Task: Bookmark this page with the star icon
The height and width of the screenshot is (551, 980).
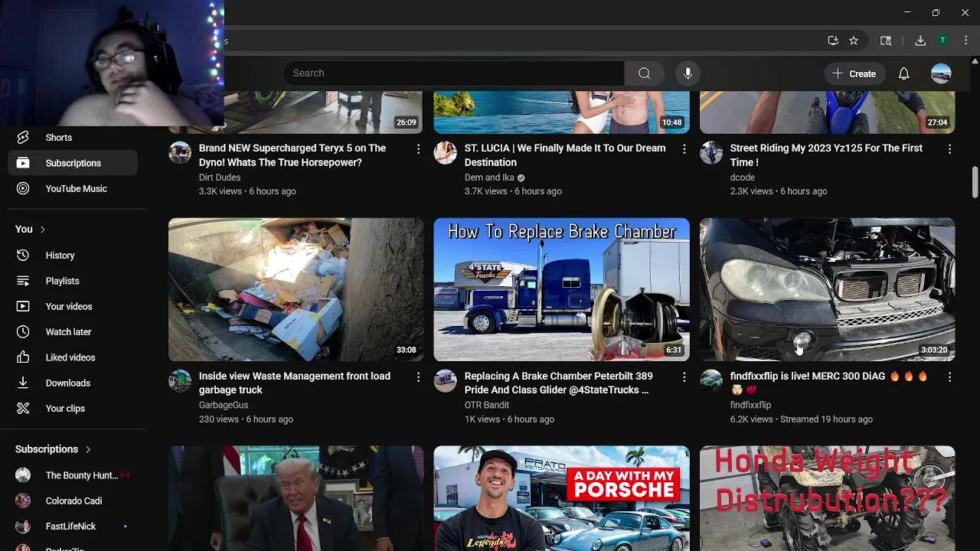Action: click(x=854, y=41)
